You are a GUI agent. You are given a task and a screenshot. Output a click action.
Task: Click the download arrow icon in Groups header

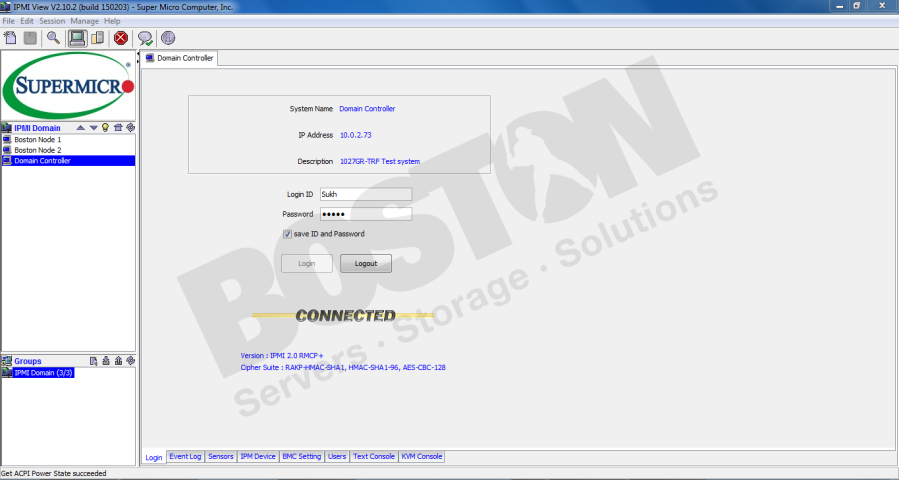point(106,361)
